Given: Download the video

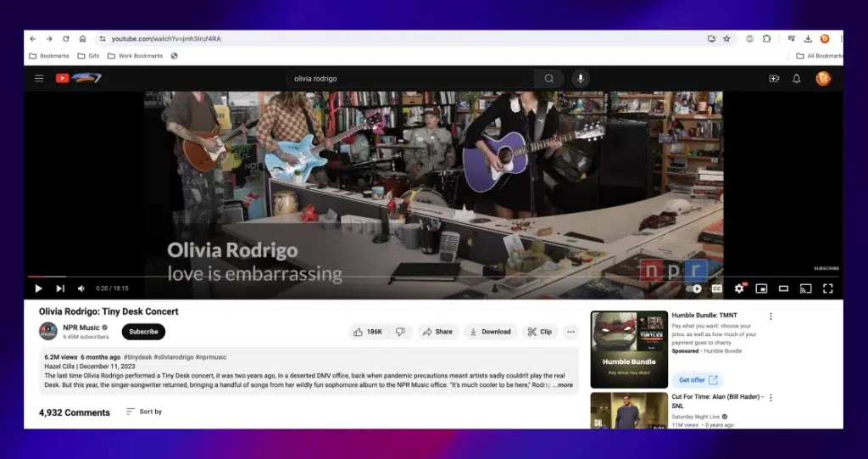Looking at the screenshot, I should pos(490,332).
